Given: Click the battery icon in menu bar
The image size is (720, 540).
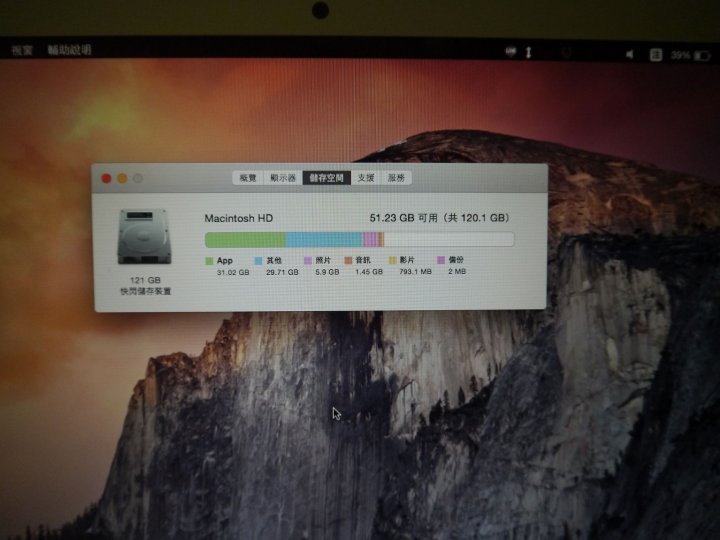Looking at the screenshot, I should 702,56.
